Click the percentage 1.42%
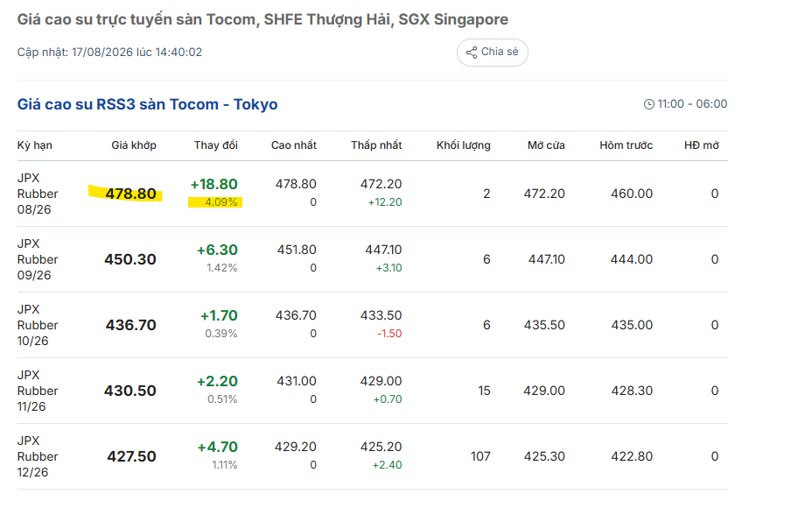Screen dimensions: 812x522 coord(221,268)
